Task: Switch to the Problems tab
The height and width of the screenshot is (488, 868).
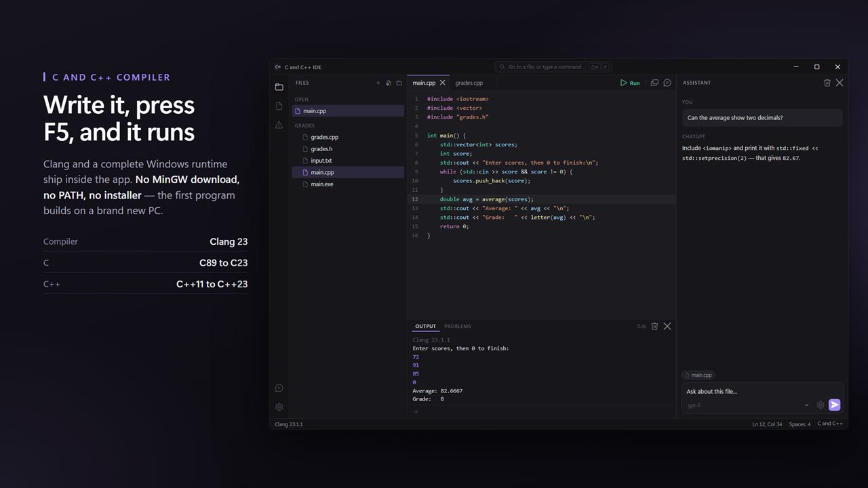Action: tap(458, 326)
